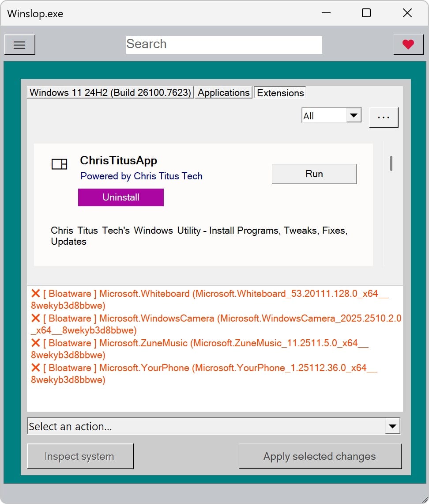This screenshot has width=429, height=504.
Task: Run the ChrisTitusApp extension
Action: 314,174
